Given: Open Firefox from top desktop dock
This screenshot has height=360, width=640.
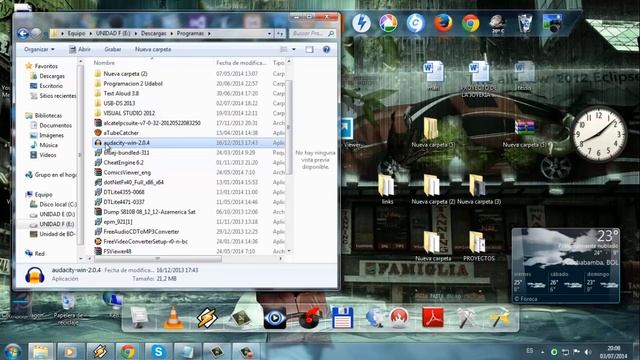Looking at the screenshot, I should pos(443,23).
